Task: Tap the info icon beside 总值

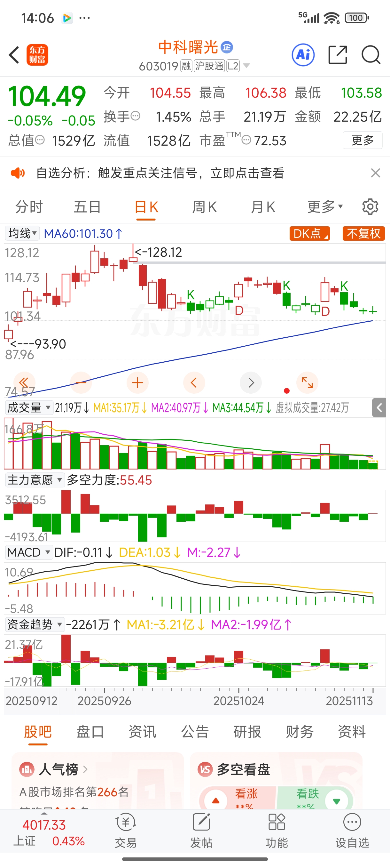Action: tap(40, 140)
